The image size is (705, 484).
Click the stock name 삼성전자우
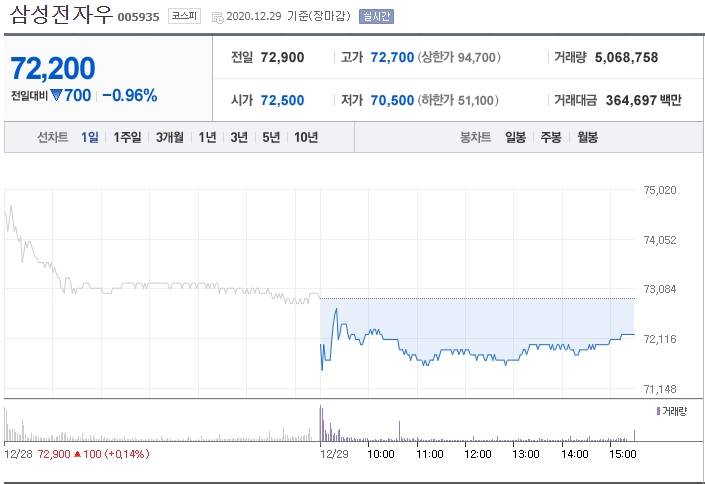pyautogui.click(x=61, y=15)
